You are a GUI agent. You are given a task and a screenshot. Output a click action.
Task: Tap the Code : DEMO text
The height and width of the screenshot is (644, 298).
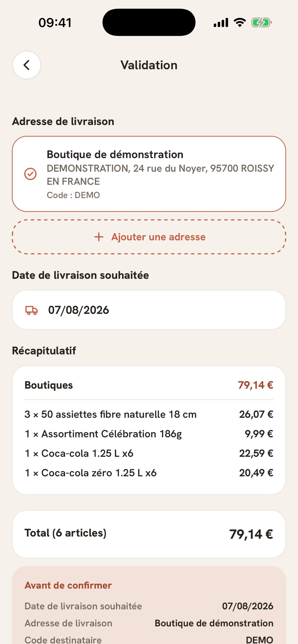(73, 195)
